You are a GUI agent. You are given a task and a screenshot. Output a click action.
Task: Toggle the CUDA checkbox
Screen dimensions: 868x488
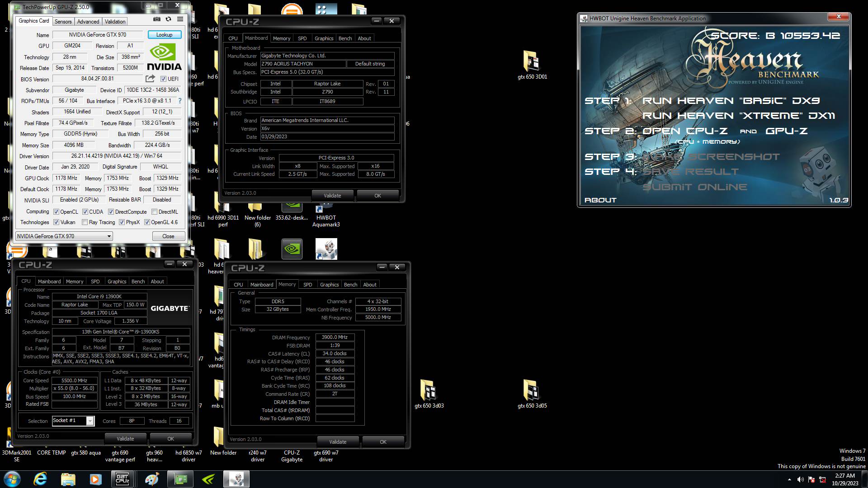[x=85, y=211]
